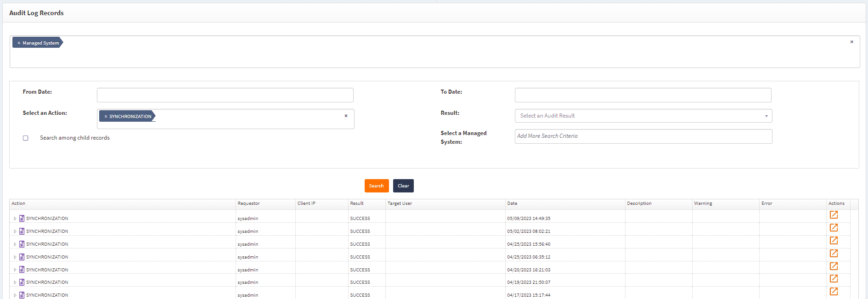Expand the 05/09/2023 14:49:35 synchronization row

[15, 219]
